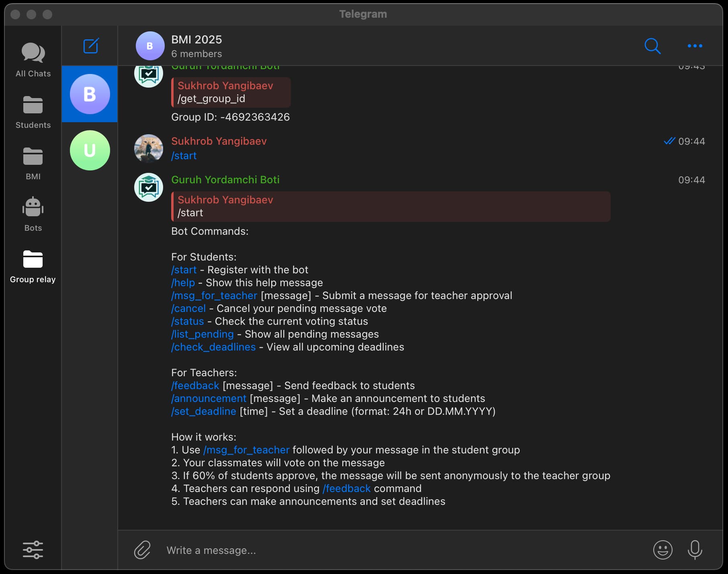Viewport: 728px width, 574px height.
Task: Open the emoji picker
Action: coord(663,550)
